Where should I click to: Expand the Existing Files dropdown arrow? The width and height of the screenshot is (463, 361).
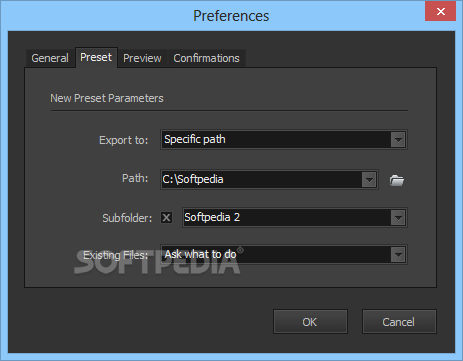pos(398,255)
